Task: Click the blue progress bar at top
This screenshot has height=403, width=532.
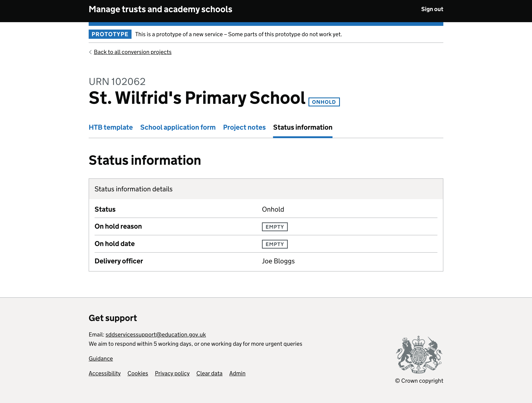Action: click(266, 23)
